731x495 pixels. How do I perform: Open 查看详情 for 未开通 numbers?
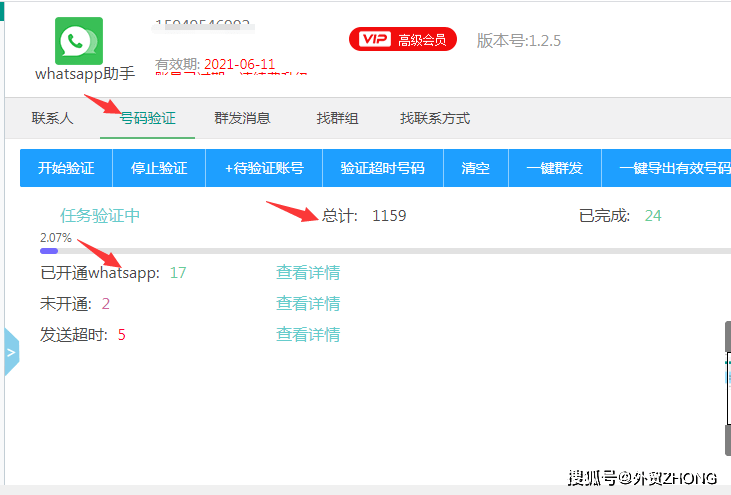pyautogui.click(x=308, y=303)
